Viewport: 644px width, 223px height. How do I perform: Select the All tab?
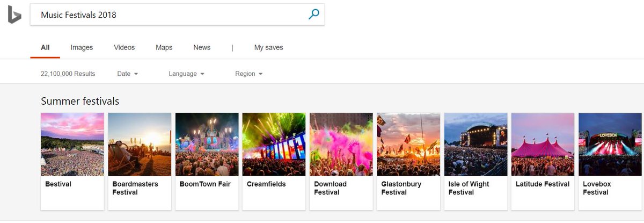(x=45, y=47)
